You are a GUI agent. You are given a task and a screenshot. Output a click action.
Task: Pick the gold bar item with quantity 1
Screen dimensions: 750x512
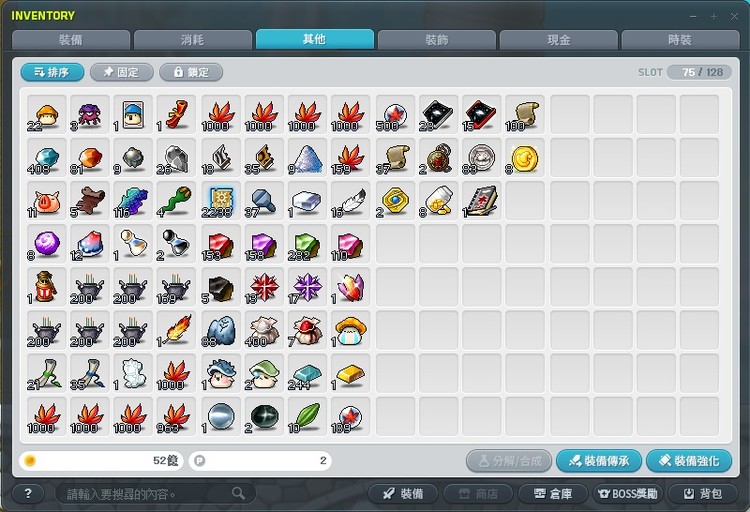(350, 373)
